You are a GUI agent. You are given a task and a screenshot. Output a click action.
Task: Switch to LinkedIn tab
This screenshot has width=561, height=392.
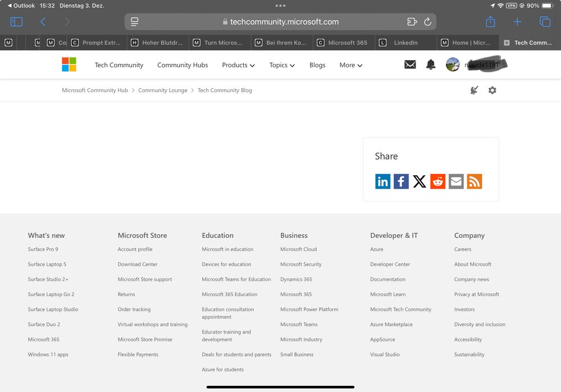click(405, 43)
